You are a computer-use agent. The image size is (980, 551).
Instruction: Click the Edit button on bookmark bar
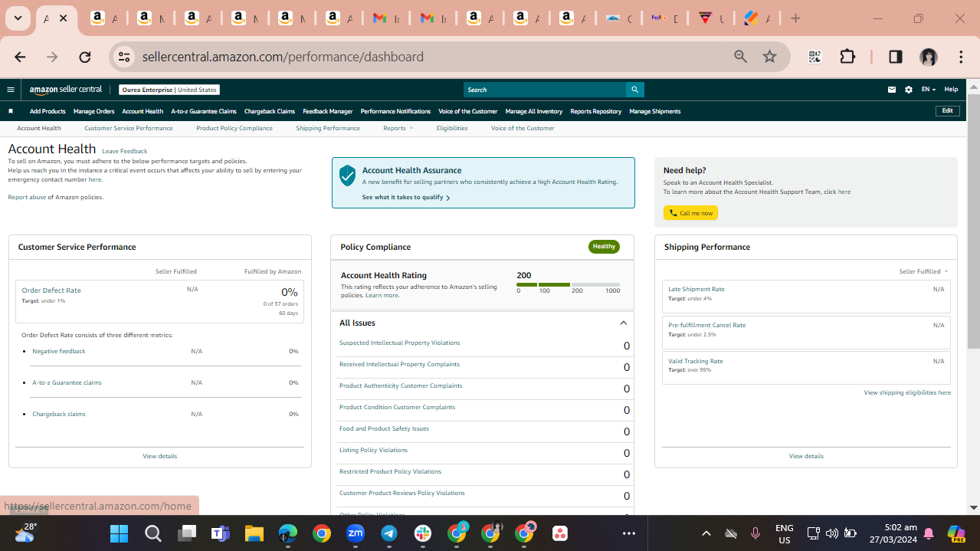(x=948, y=111)
